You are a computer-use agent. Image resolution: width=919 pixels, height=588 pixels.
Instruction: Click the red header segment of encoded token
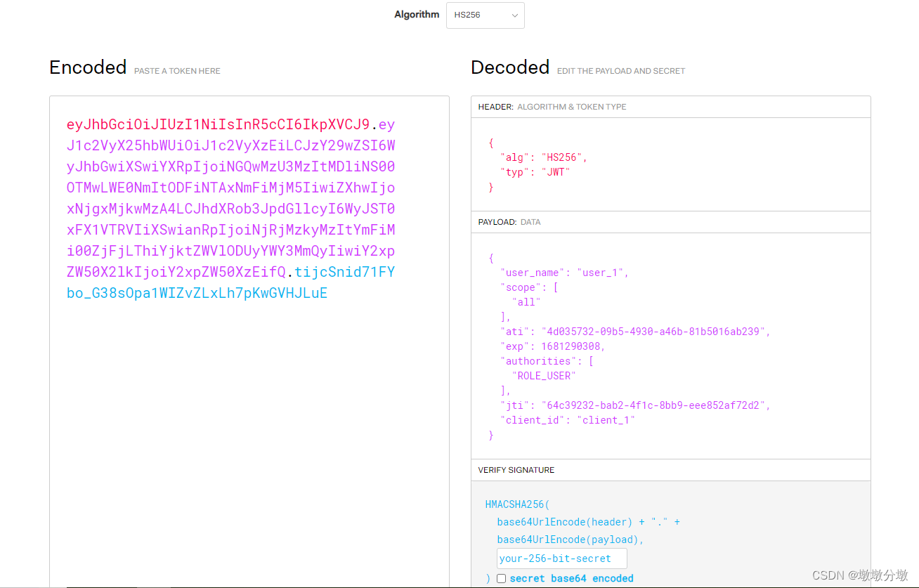(218, 125)
